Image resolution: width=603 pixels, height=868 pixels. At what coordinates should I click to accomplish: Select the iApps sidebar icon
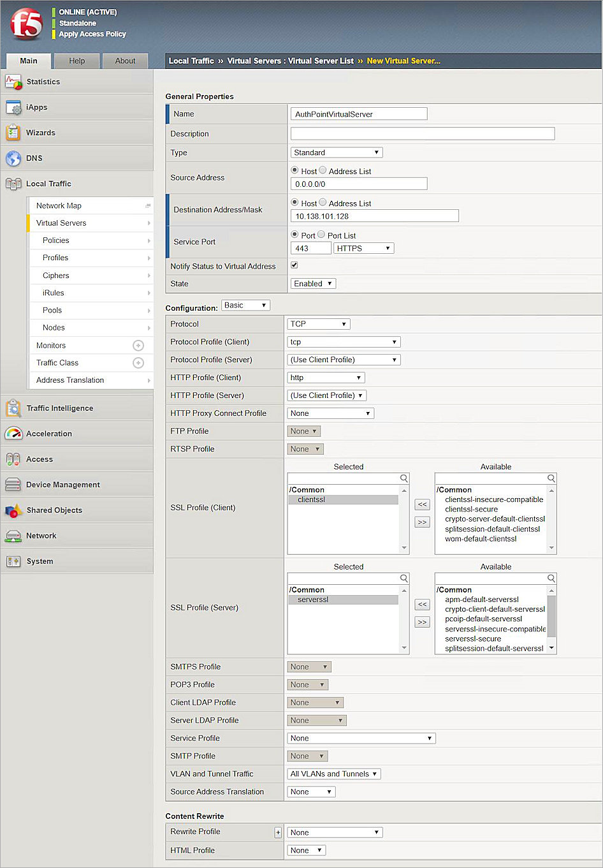(15, 107)
